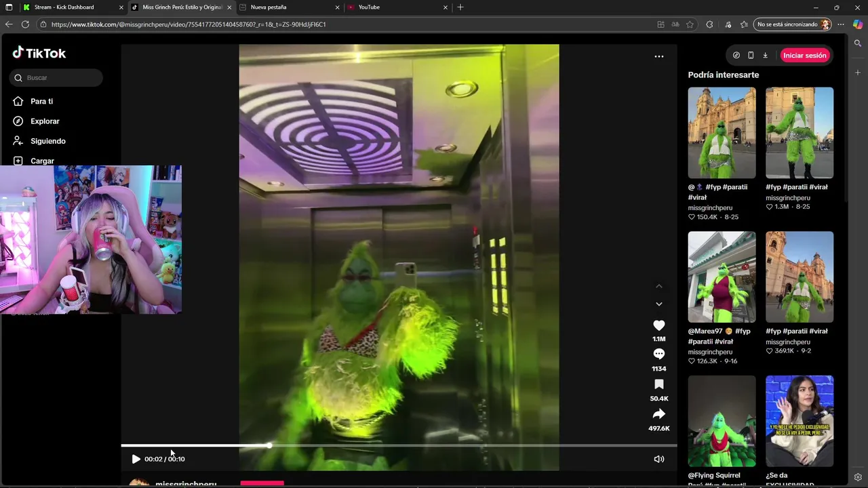Click the browser back arrow

click(x=9, y=24)
